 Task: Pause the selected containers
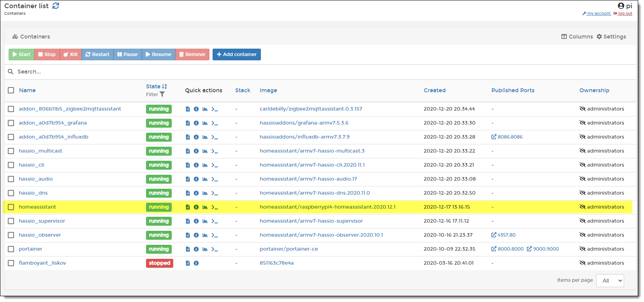(128, 54)
